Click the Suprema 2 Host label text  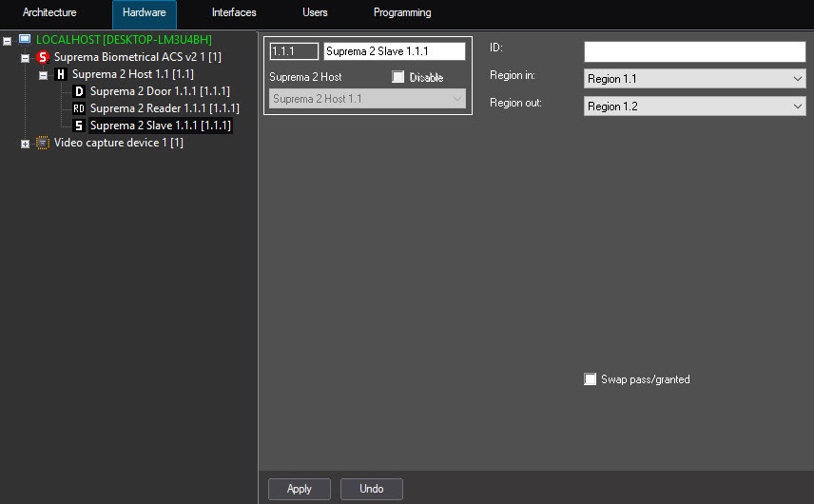tap(305, 77)
